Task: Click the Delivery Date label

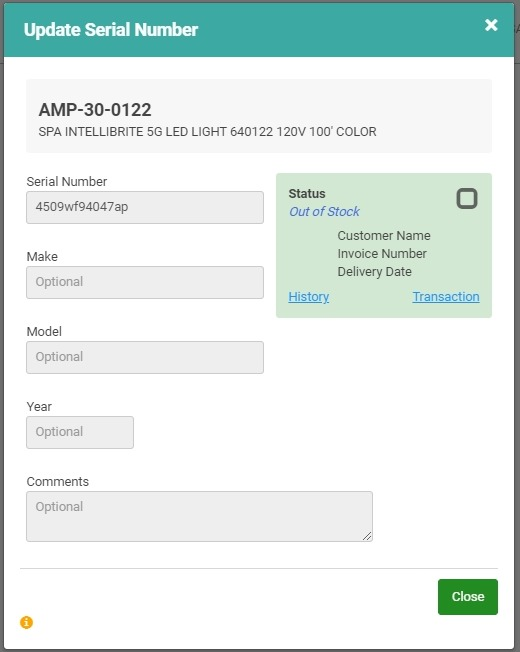Action: point(374,272)
